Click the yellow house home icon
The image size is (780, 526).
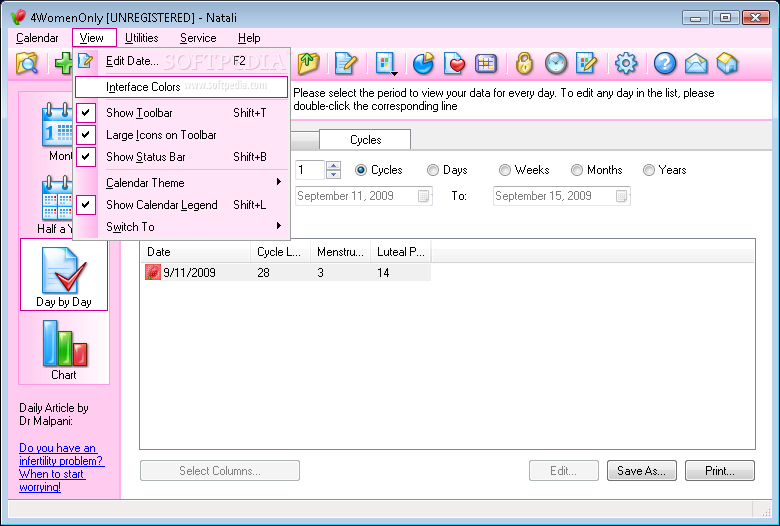727,63
